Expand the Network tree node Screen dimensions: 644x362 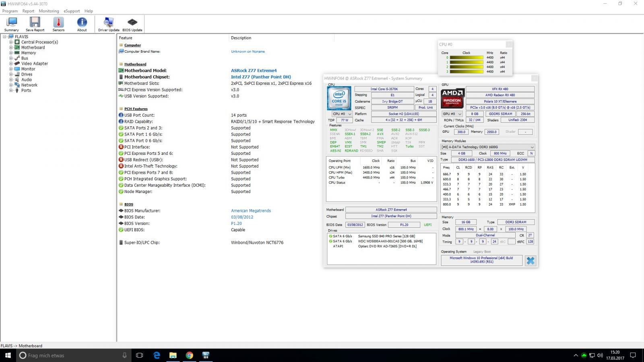[11, 85]
